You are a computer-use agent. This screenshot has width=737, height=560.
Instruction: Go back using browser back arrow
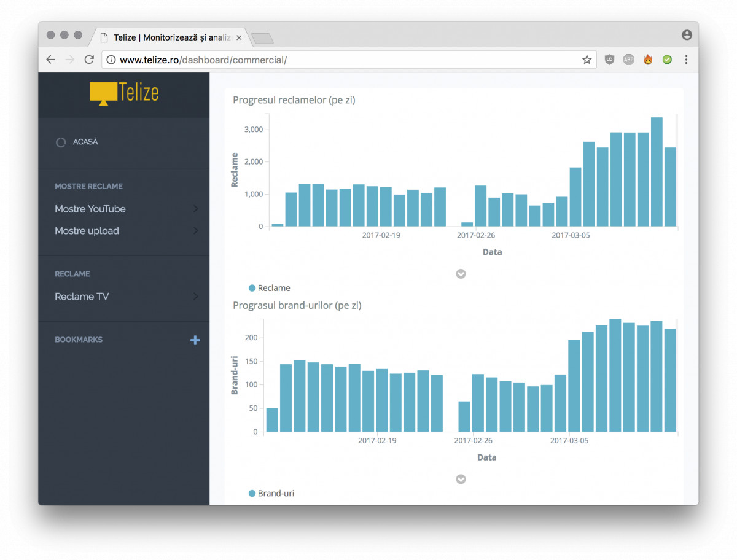pyautogui.click(x=50, y=60)
